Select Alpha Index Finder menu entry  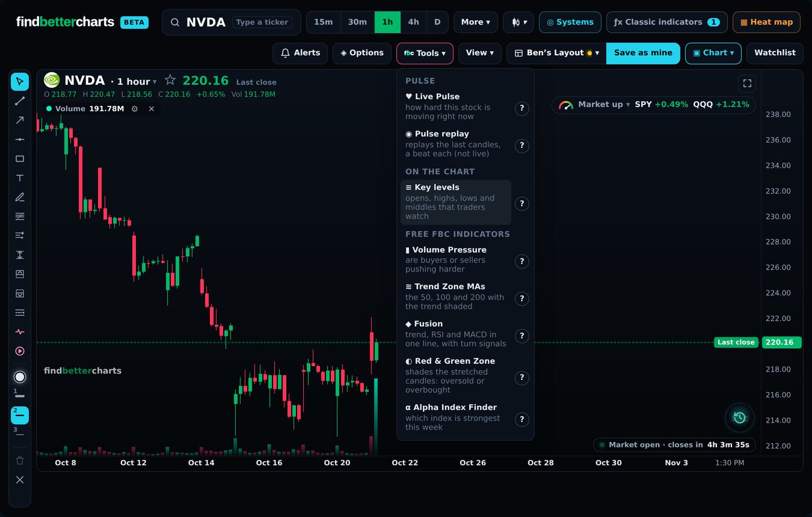[x=456, y=417]
